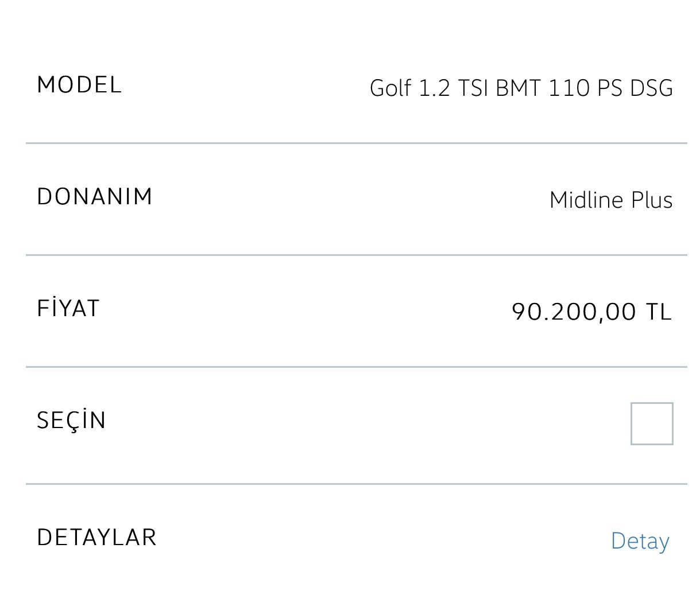The image size is (700, 591).
Task: Click the 110 power figure in model
Action: (569, 88)
